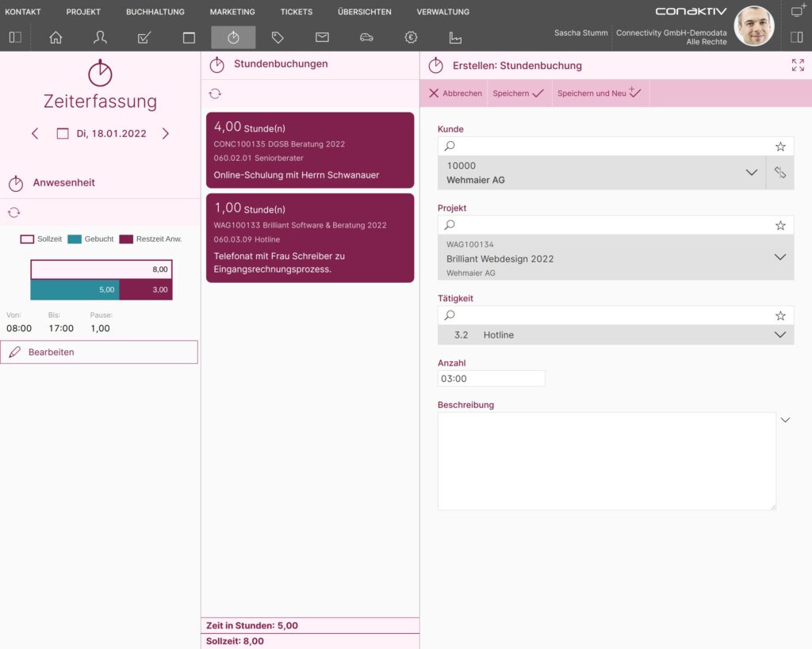Open the ÜBERSICHTEN menu
Screen dimensions: 812x649
[365, 11]
